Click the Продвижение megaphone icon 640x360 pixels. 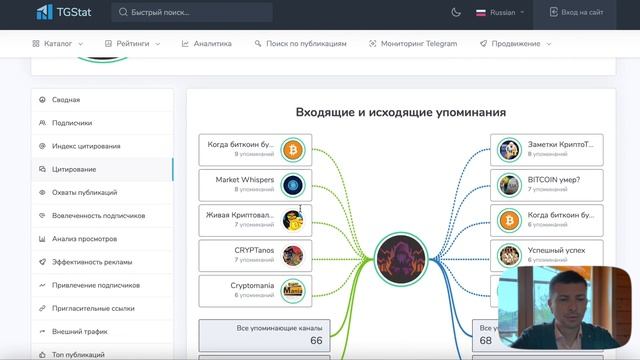coord(483,44)
